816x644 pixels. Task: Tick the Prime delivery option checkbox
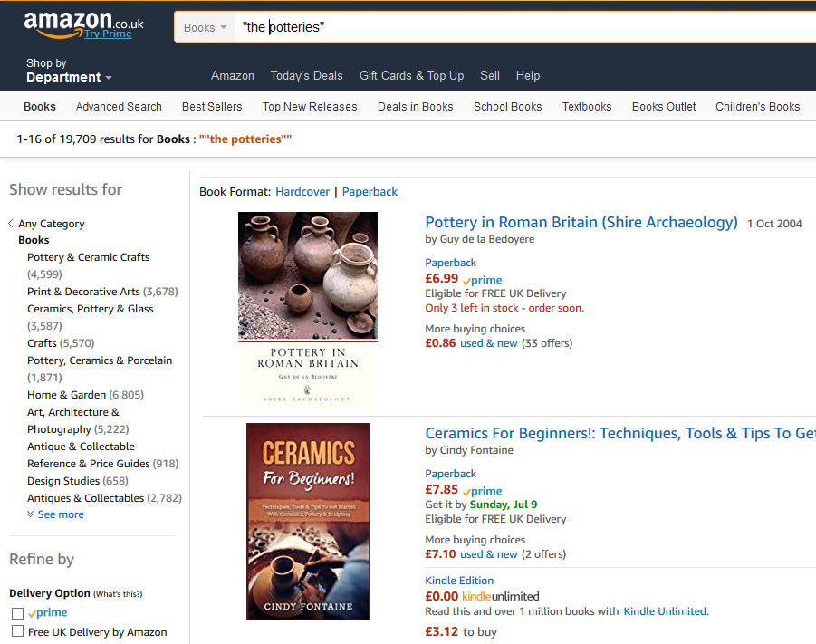(17, 614)
